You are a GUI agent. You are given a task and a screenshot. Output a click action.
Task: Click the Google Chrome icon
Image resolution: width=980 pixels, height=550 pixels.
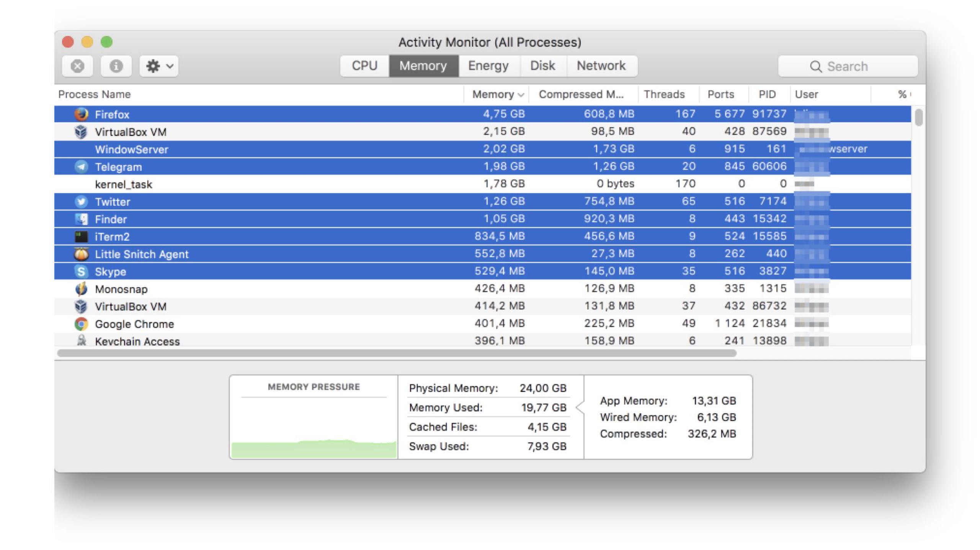click(81, 324)
